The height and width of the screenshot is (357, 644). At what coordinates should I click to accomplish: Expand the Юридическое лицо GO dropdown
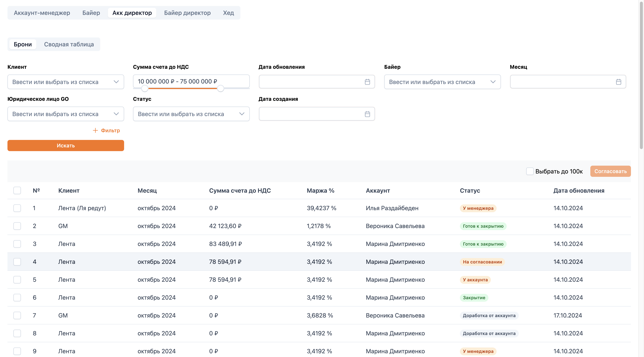point(66,114)
